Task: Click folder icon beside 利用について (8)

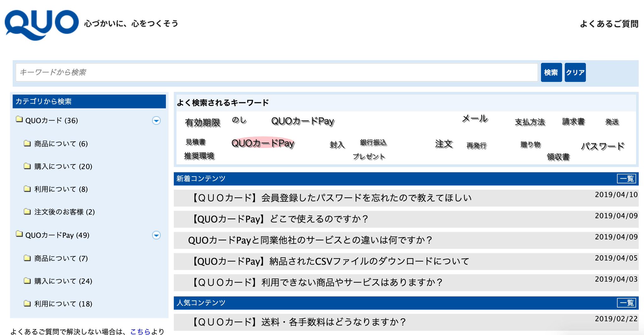Action: coord(27,189)
